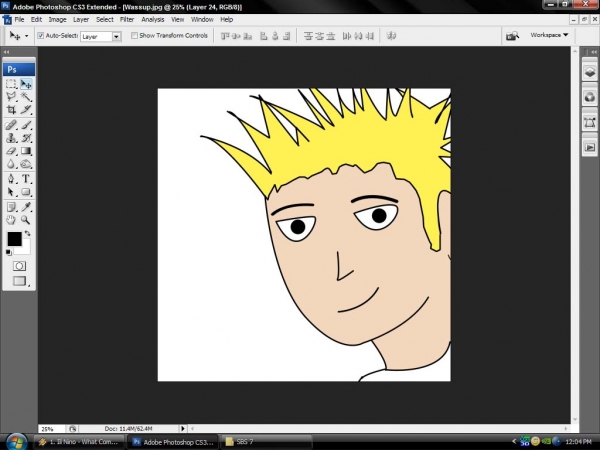This screenshot has width=600, height=450.
Task: Select the Magic Wand tool
Action: 26,97
